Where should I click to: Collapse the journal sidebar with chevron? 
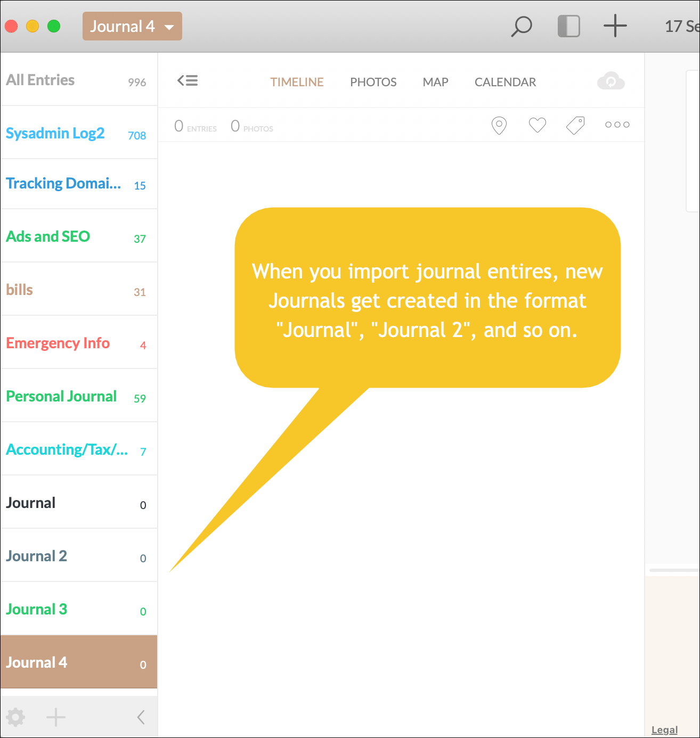point(141,717)
